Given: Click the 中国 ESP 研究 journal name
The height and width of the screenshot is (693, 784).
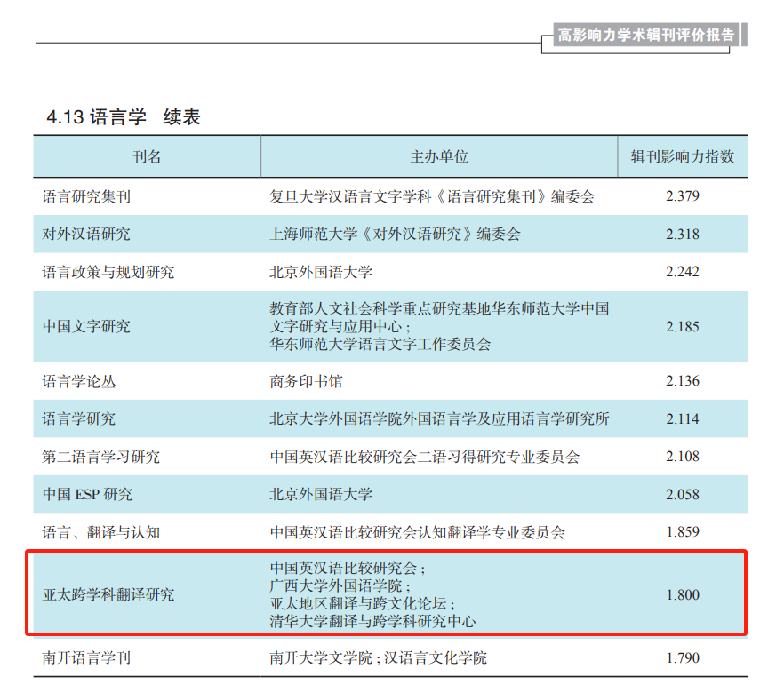Looking at the screenshot, I should [87, 494].
